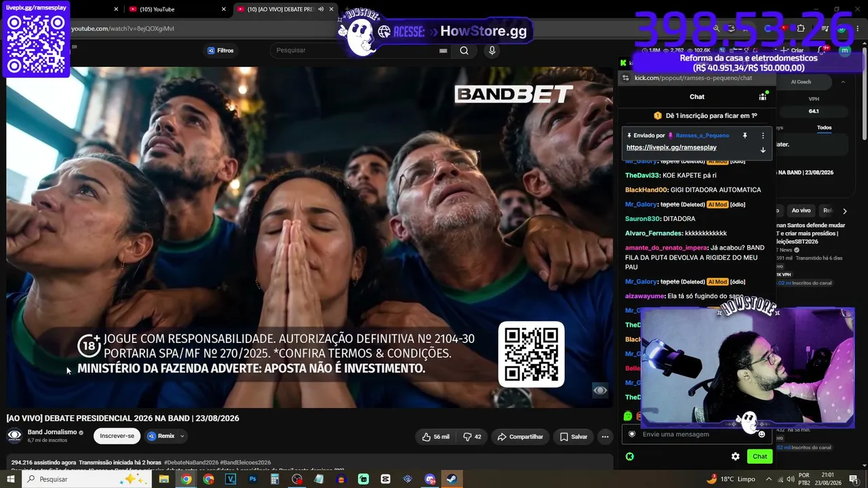Open the Ramses_o_Pequeno sender profile

(703, 136)
